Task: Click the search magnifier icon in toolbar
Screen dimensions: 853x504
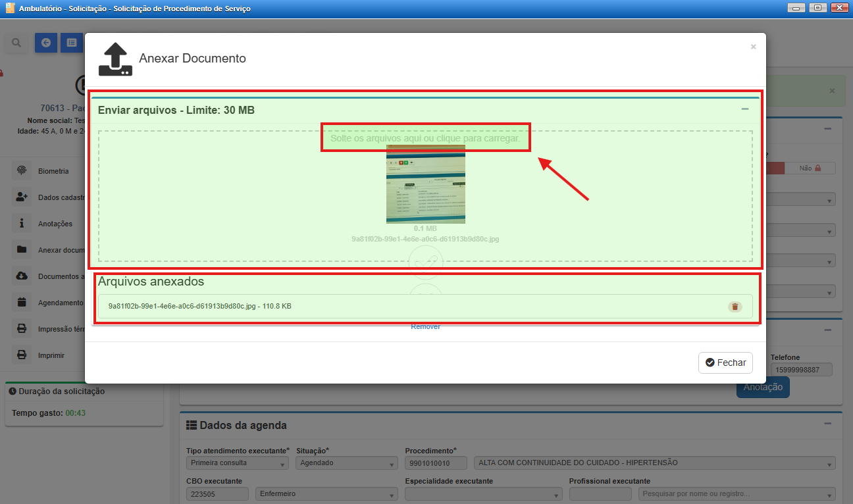Action: click(x=16, y=43)
